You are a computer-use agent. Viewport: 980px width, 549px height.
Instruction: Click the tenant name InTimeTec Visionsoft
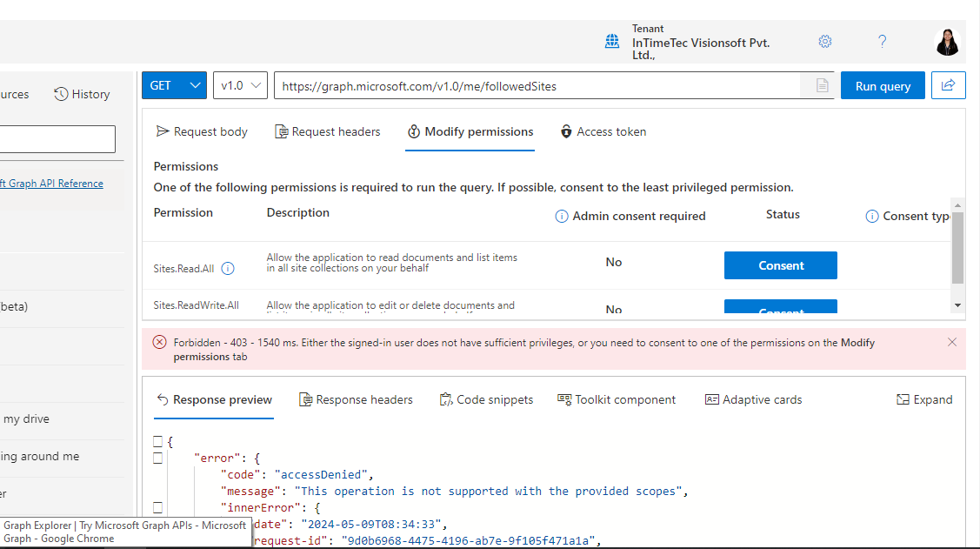[701, 49]
